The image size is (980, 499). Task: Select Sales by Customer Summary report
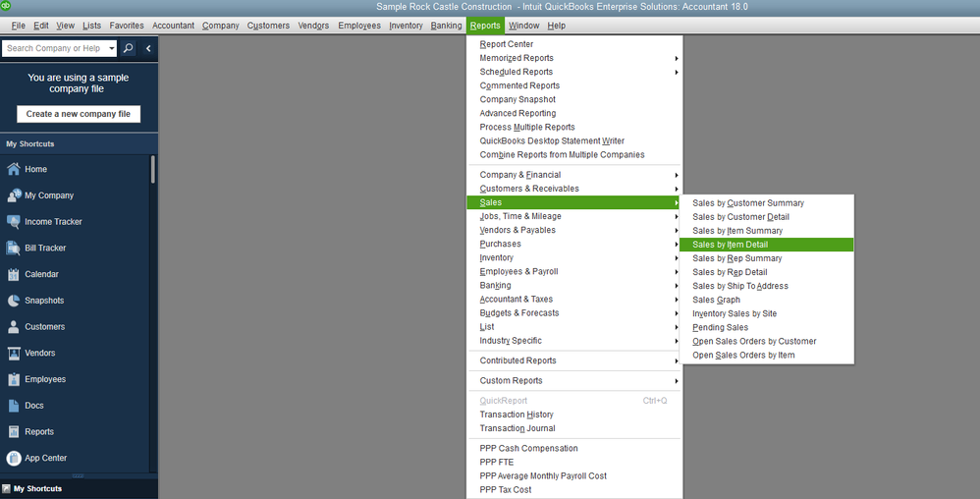coord(766,203)
